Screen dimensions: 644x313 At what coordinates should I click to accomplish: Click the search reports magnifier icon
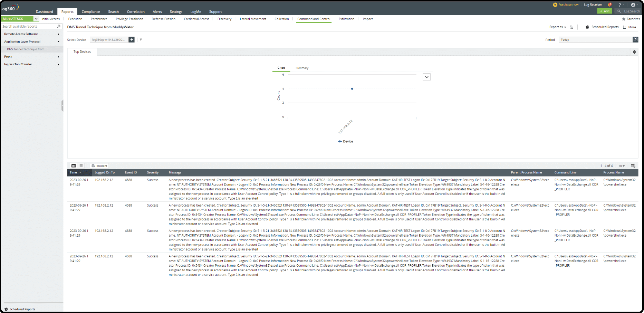click(59, 26)
